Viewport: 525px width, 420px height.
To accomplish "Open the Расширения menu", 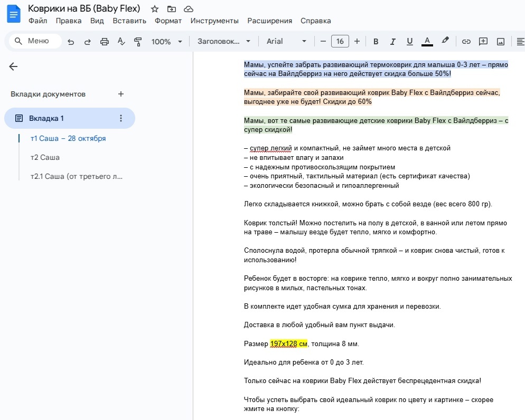I will tap(269, 21).
